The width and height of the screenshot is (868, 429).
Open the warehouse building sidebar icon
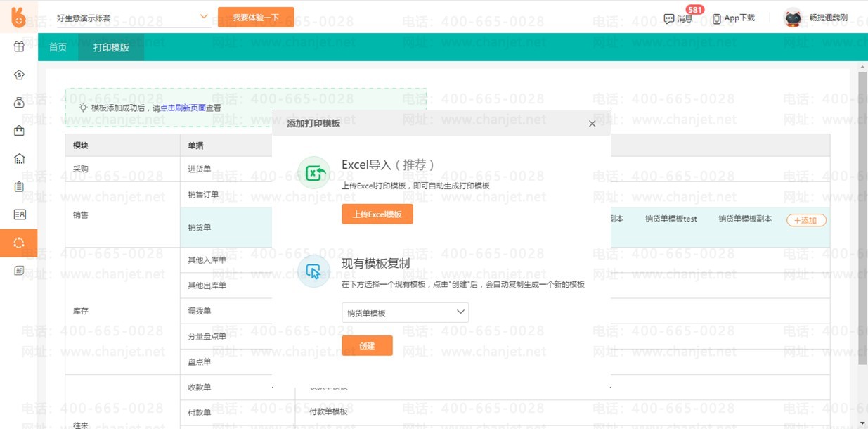(x=19, y=158)
